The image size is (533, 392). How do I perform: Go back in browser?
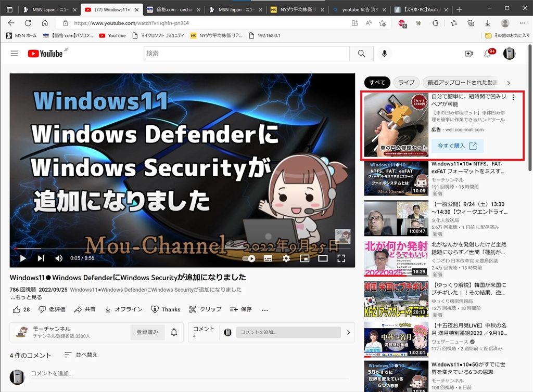pos(11,23)
